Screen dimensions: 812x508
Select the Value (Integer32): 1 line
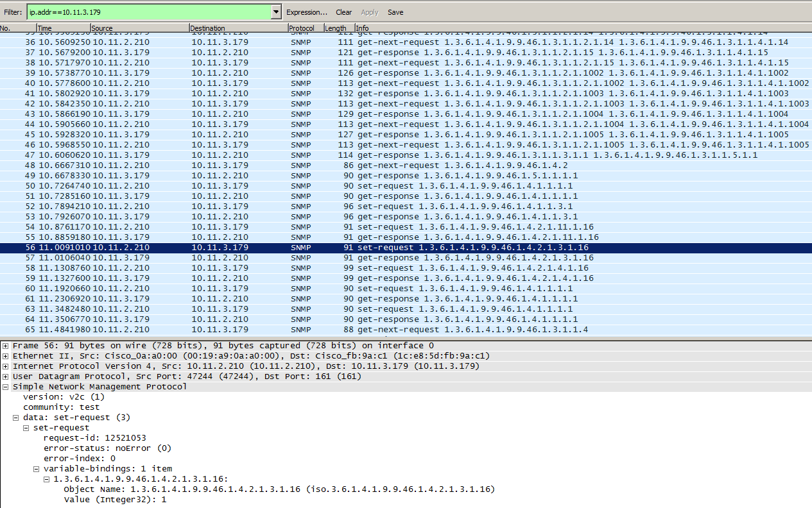pos(115,500)
